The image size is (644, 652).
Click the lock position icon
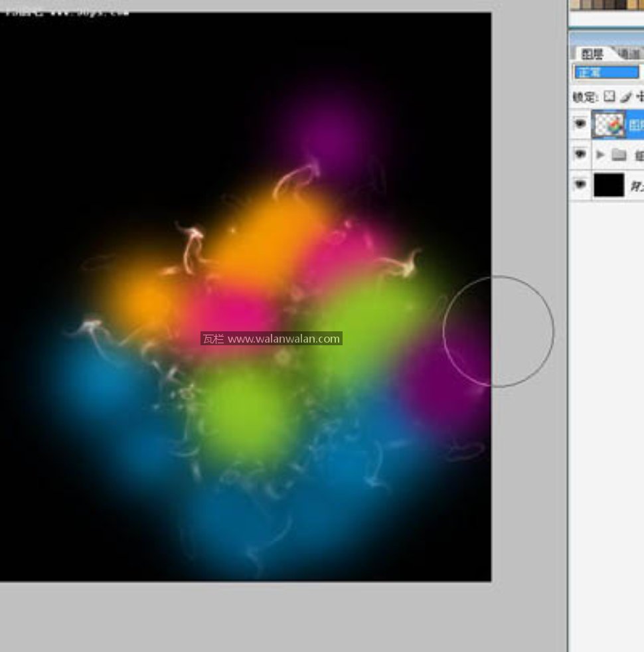(x=640, y=97)
